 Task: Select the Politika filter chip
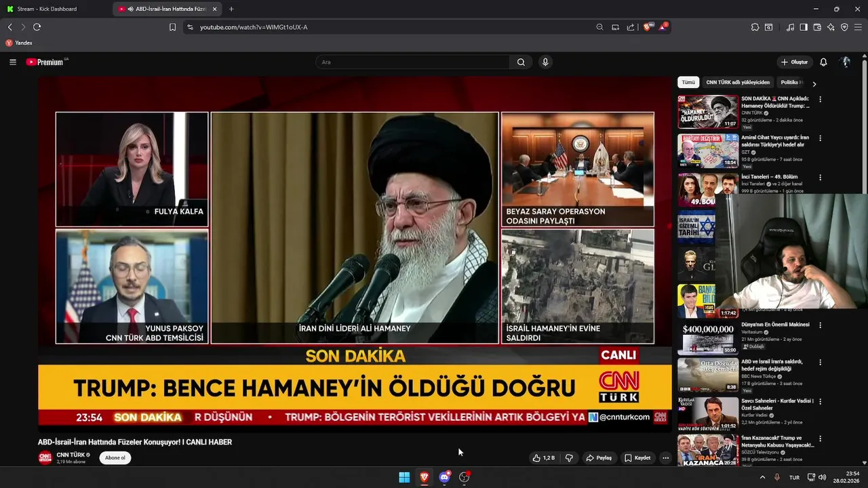[791, 83]
